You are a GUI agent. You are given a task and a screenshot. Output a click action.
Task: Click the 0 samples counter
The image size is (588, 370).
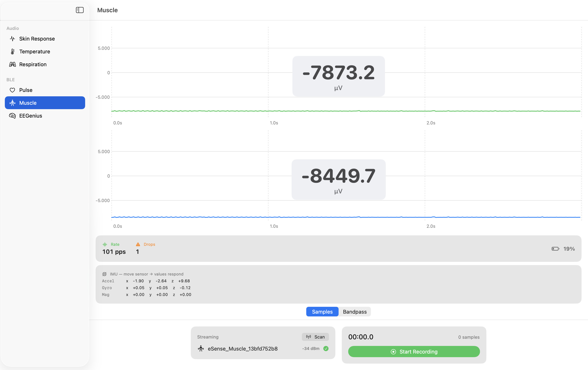click(469, 337)
